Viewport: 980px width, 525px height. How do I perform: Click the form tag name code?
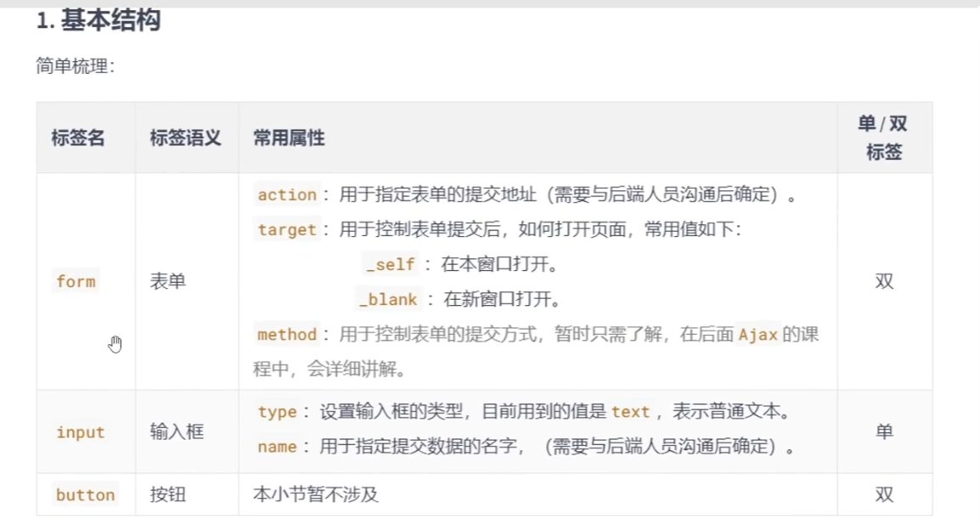76,281
